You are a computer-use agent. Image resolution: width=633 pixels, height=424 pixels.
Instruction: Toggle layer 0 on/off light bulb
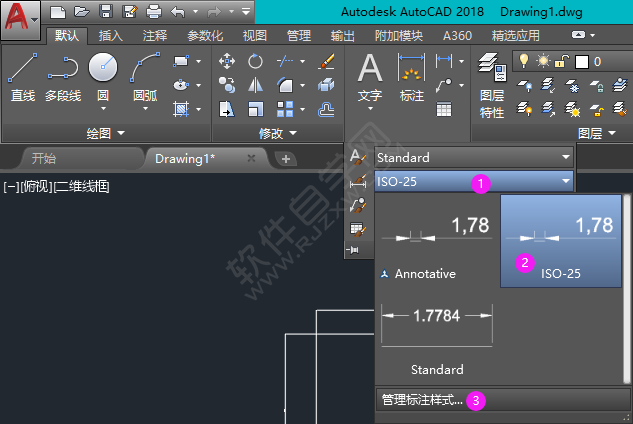pyautogui.click(x=524, y=61)
